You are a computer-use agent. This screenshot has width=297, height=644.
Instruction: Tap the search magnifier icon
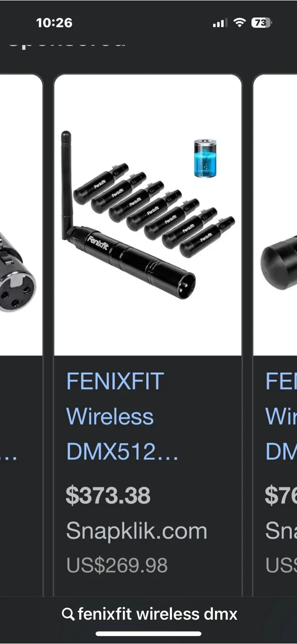point(68,614)
